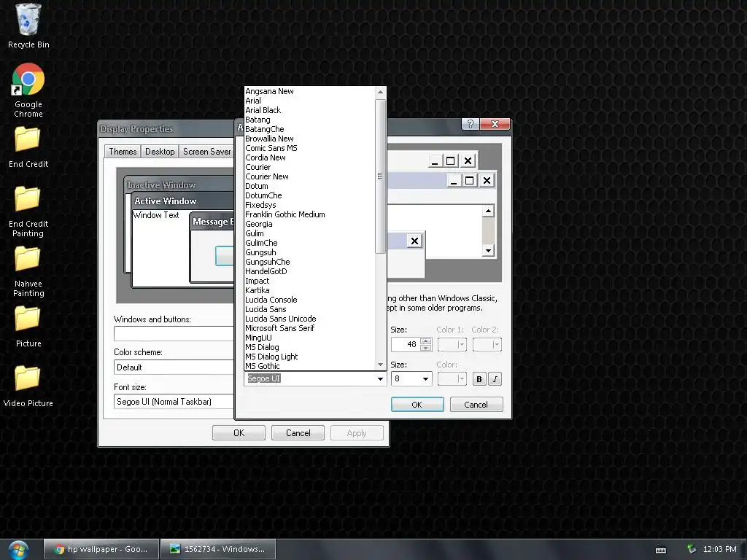Click the Active Window title bar in the preview
Viewport: 747px width, 560px height.
pos(183,201)
